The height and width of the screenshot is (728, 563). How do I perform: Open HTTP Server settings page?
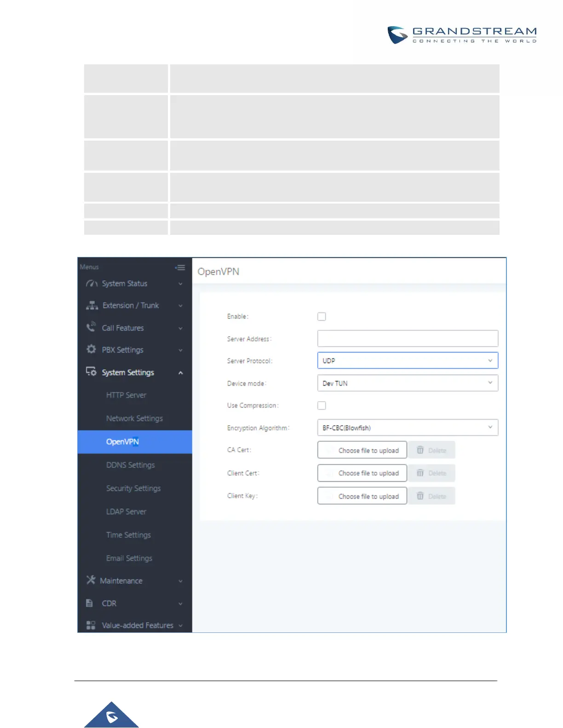[x=126, y=395]
